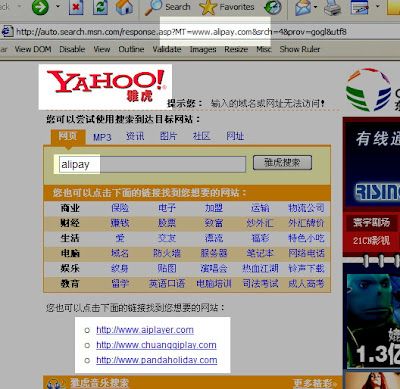The image size is (400, 389).
Task: Click the green Forward arrow icon
Action: click(40, 7)
